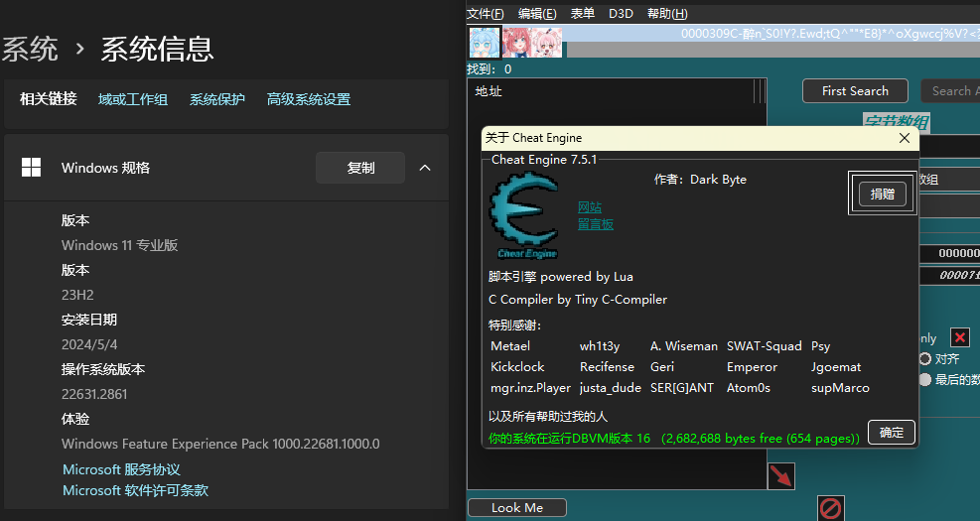Click the Windows 11 专业版 edition value

119,245
